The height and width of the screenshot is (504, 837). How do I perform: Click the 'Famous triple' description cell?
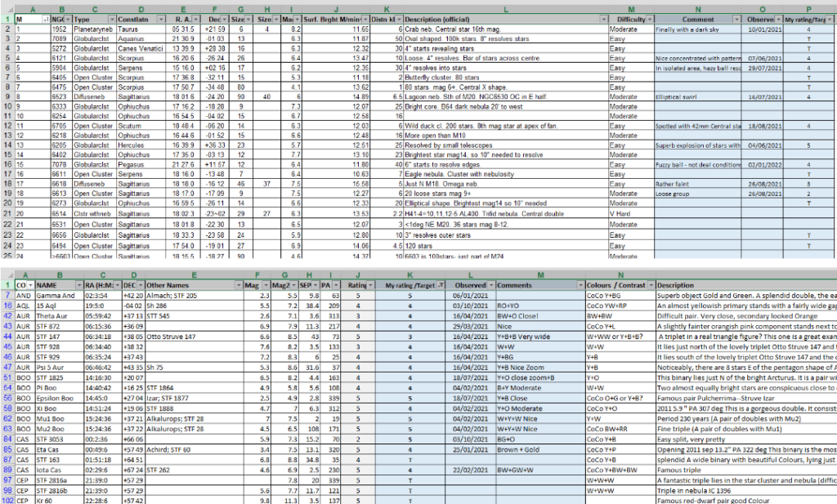746,471
